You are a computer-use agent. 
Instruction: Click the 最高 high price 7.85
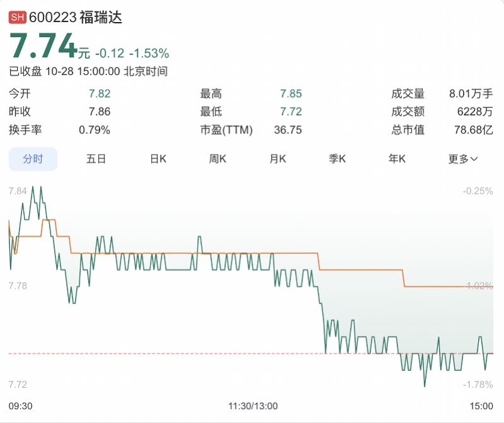click(291, 93)
